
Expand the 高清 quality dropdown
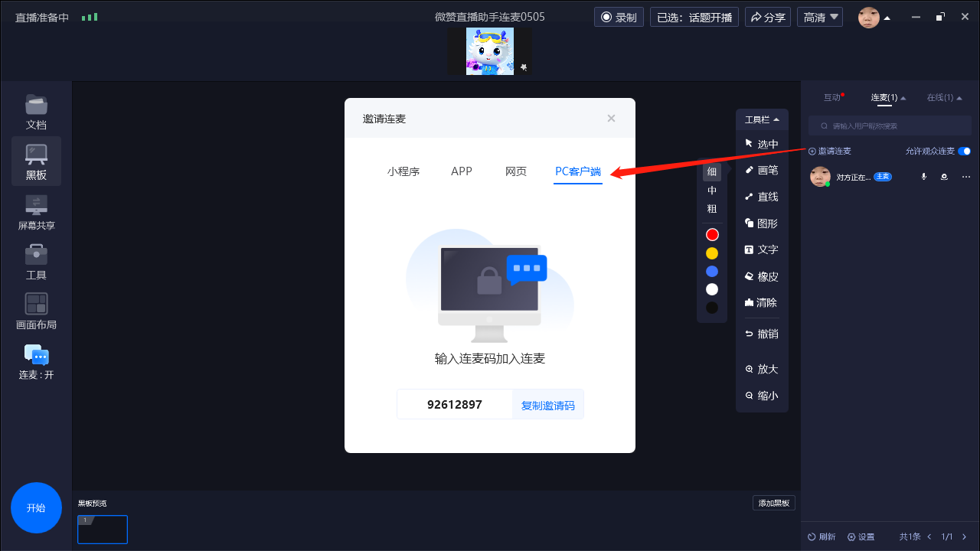pyautogui.click(x=819, y=17)
